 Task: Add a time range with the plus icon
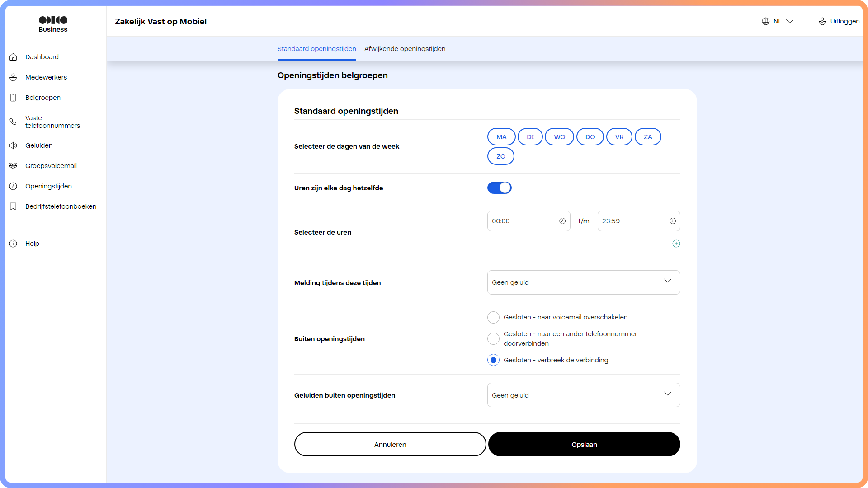pos(676,244)
